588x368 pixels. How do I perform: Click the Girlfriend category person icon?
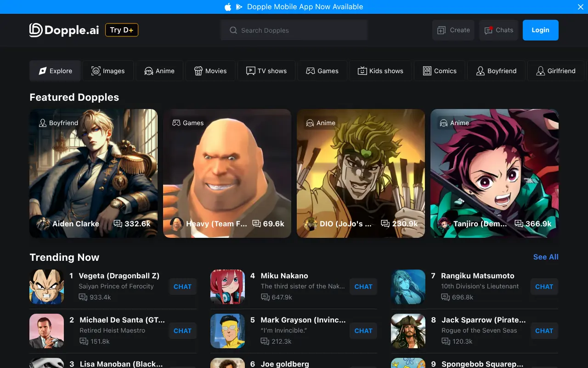[541, 71]
